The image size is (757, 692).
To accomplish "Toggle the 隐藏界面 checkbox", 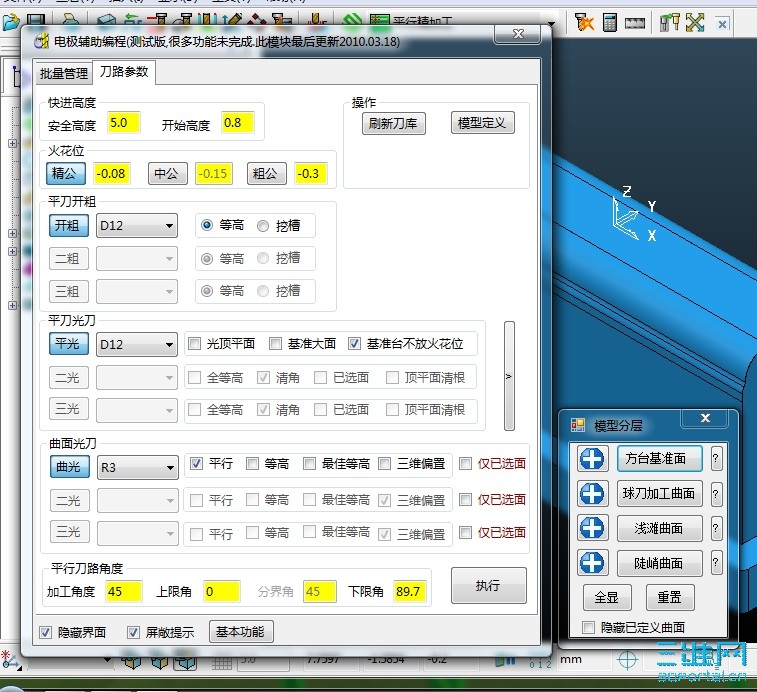I will point(45,632).
